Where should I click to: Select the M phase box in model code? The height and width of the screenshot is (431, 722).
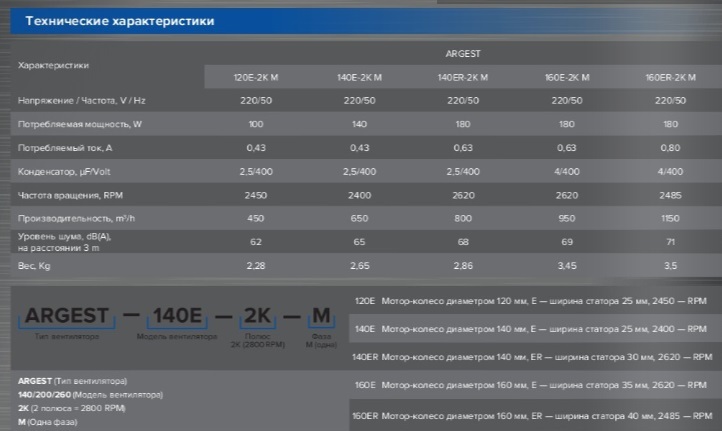point(319,317)
